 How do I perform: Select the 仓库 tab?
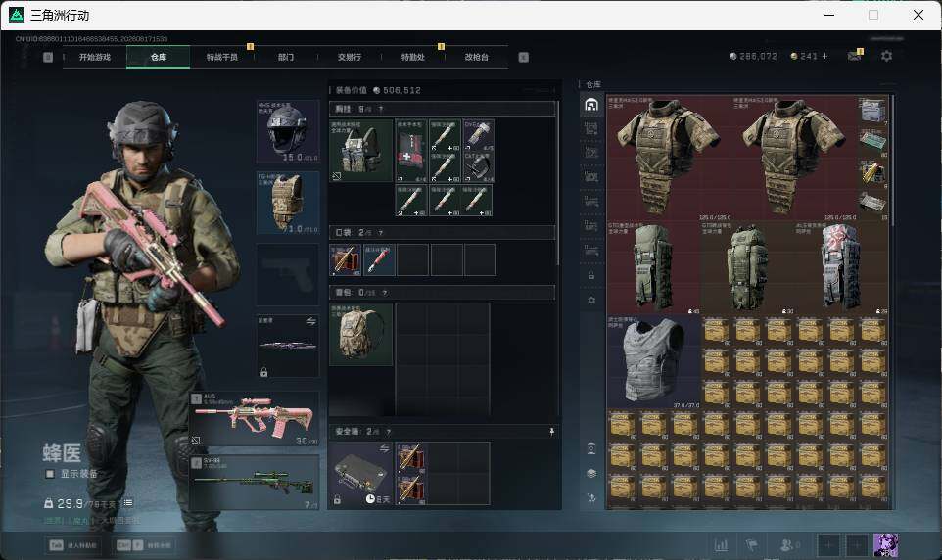[159, 57]
